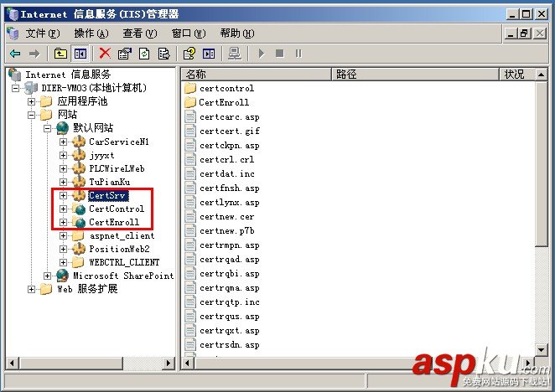Select the 默认网站 tree item
Viewport: 555px width, 392px height.
(93, 128)
